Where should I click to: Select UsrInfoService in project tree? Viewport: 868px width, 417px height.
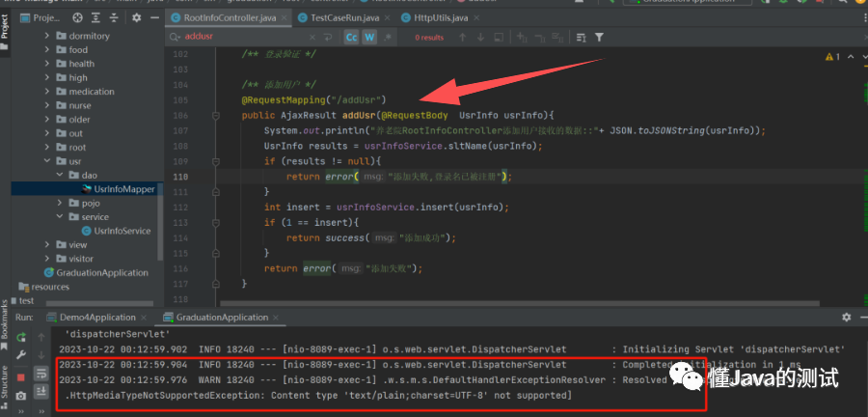tap(122, 231)
